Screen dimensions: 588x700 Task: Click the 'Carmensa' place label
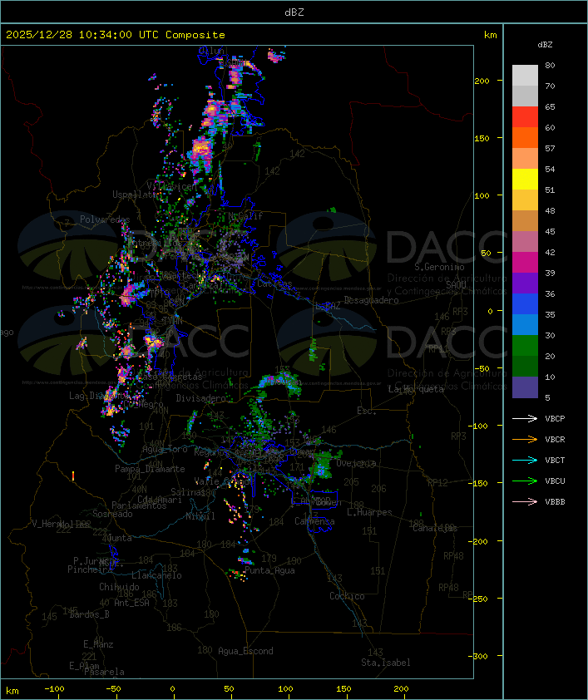coord(314,521)
